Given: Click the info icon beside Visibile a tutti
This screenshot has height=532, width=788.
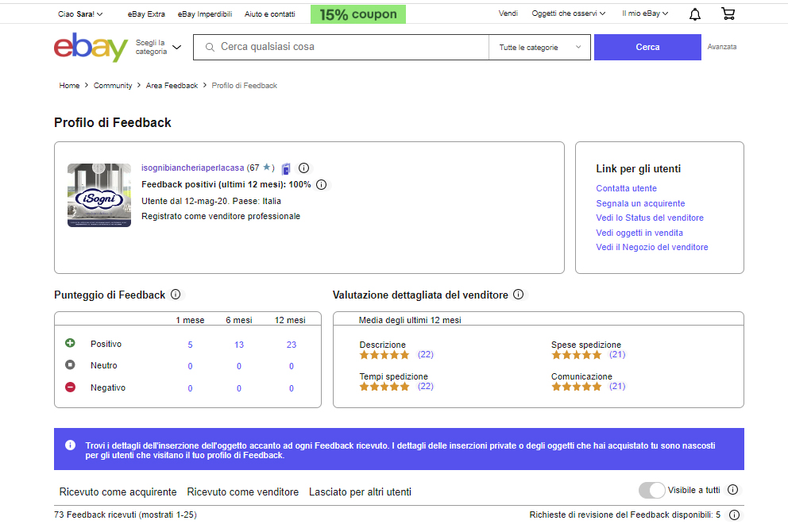Looking at the screenshot, I should 732,490.
